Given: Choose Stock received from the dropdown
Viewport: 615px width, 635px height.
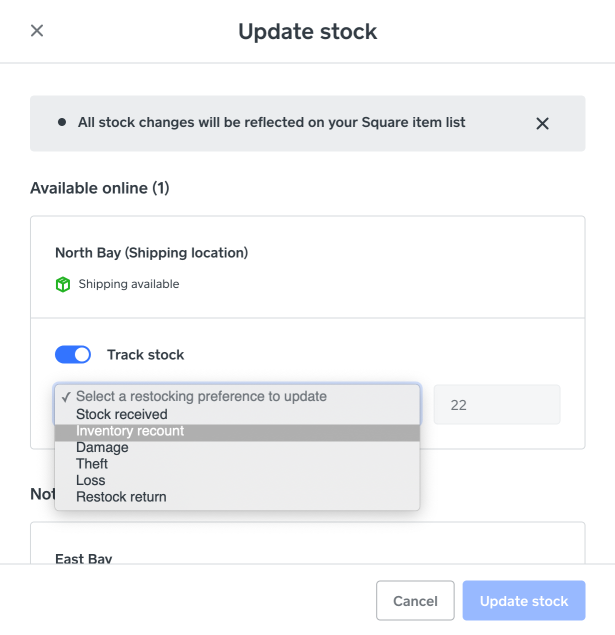Looking at the screenshot, I should pyautogui.click(x=122, y=414).
